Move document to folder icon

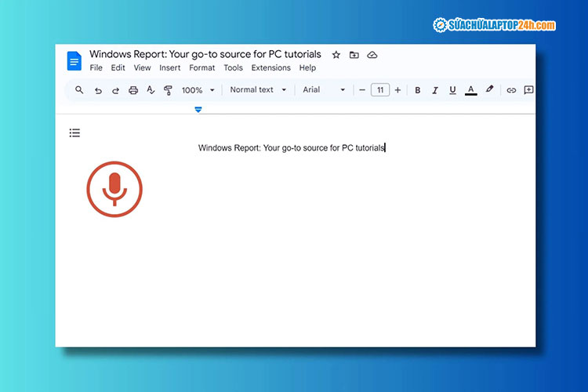354,55
